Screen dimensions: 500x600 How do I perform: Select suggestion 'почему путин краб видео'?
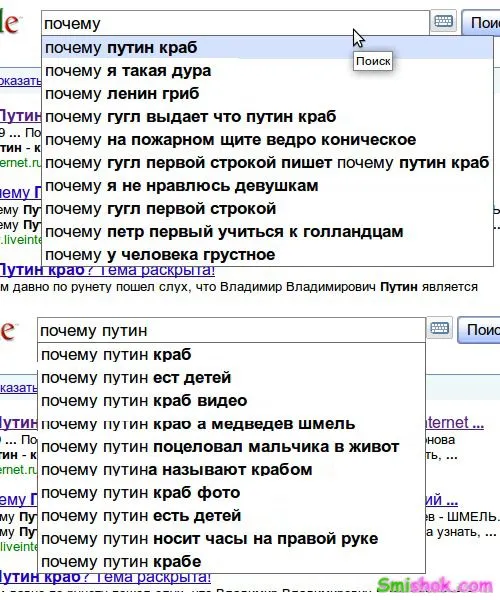click(x=231, y=401)
